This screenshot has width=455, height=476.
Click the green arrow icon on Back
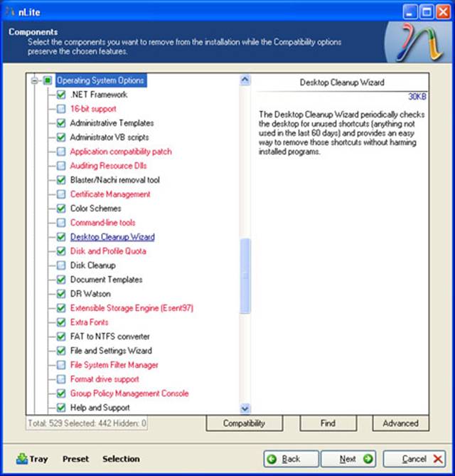pyautogui.click(x=273, y=459)
